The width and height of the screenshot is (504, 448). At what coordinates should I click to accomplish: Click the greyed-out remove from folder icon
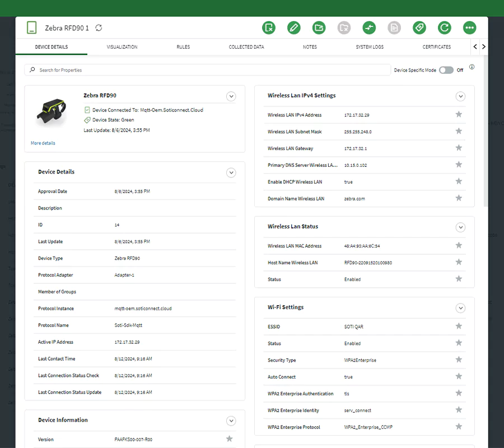[344, 27]
